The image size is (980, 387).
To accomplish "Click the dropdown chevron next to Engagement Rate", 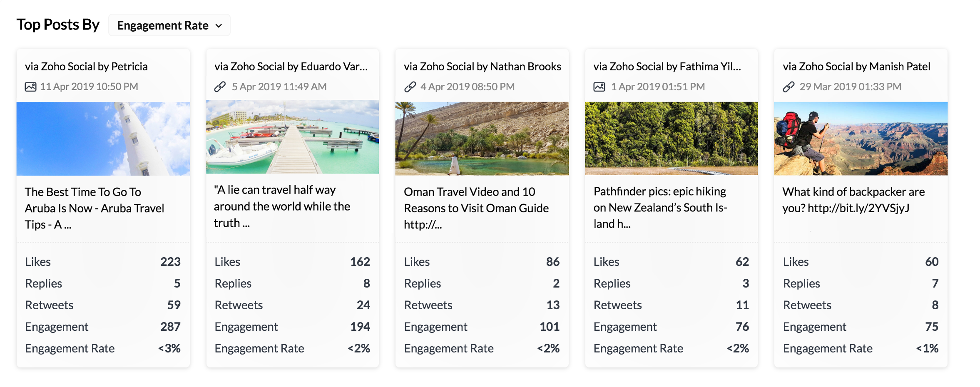I will [219, 26].
